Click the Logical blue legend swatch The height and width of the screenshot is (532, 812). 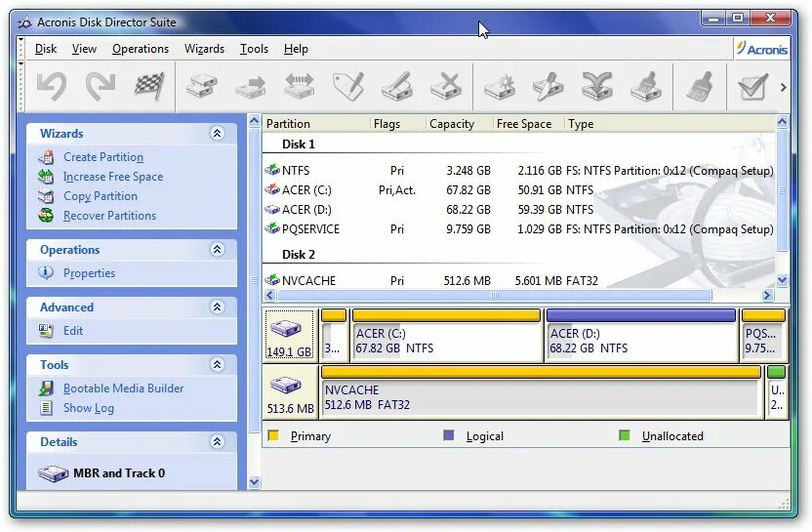click(449, 435)
